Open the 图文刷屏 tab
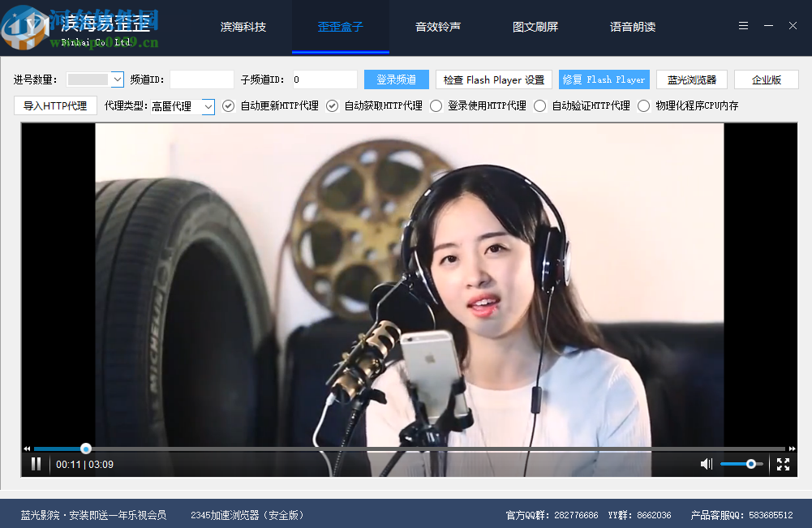Image resolution: width=812 pixels, height=528 pixels. coord(535,26)
